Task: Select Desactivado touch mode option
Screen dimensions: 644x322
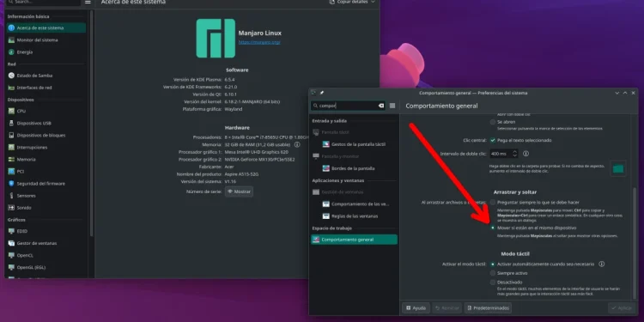Action: pos(493,283)
